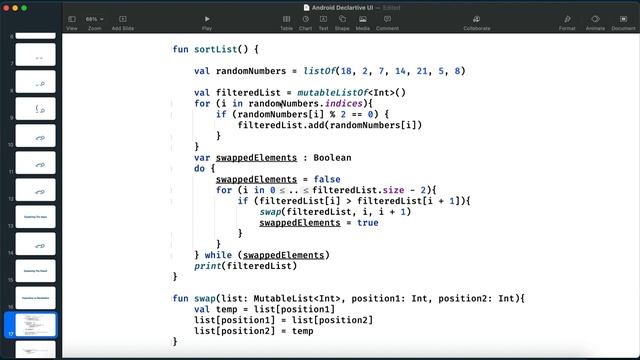Open the View options in toolbar
640x360 pixels.
click(72, 23)
